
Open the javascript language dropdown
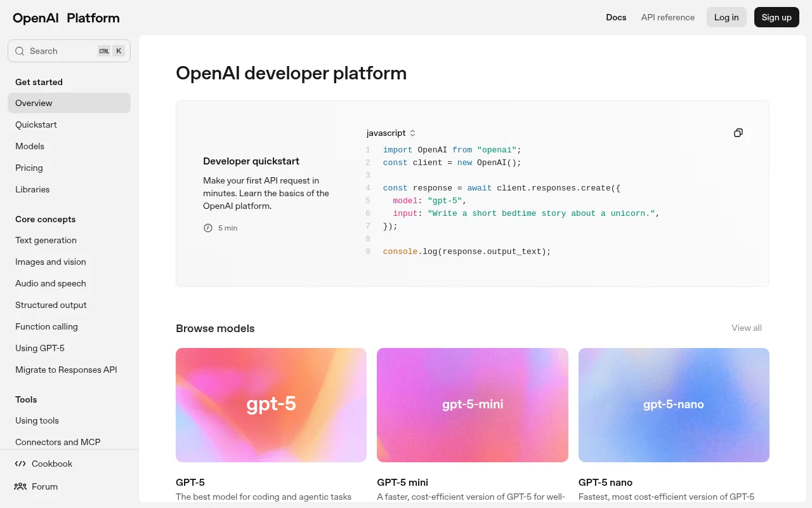[x=391, y=133]
